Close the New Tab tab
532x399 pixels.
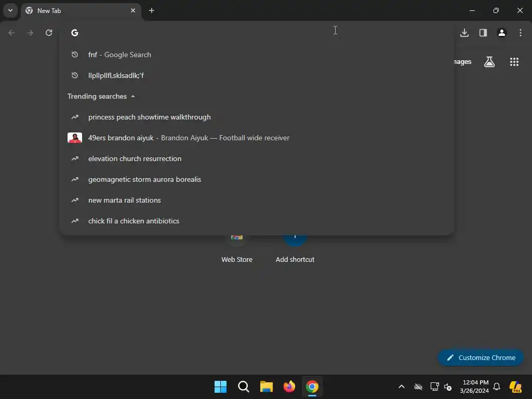pos(133,10)
